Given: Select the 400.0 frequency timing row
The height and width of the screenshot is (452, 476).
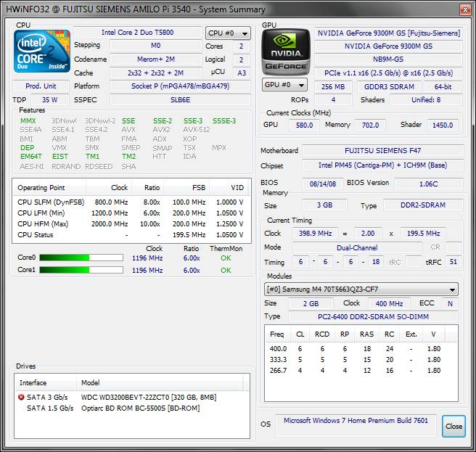Looking at the screenshot, I should [361, 349].
